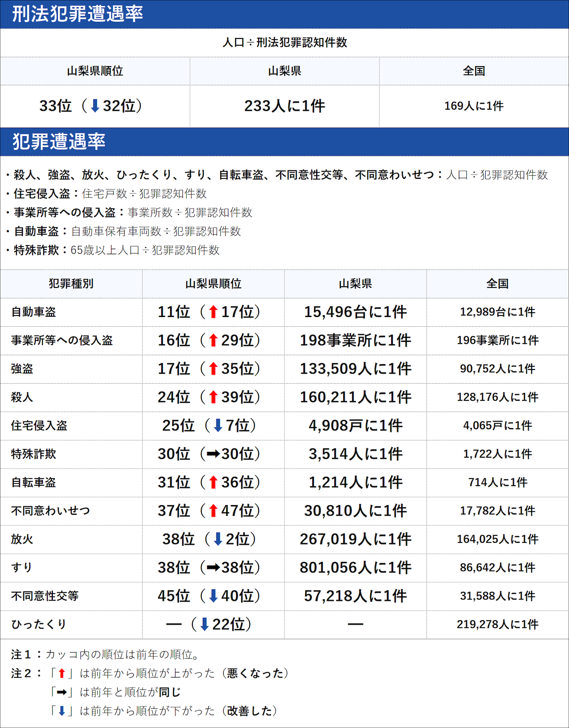Click the 714人に1件 cell
569x728 pixels.
498,483
